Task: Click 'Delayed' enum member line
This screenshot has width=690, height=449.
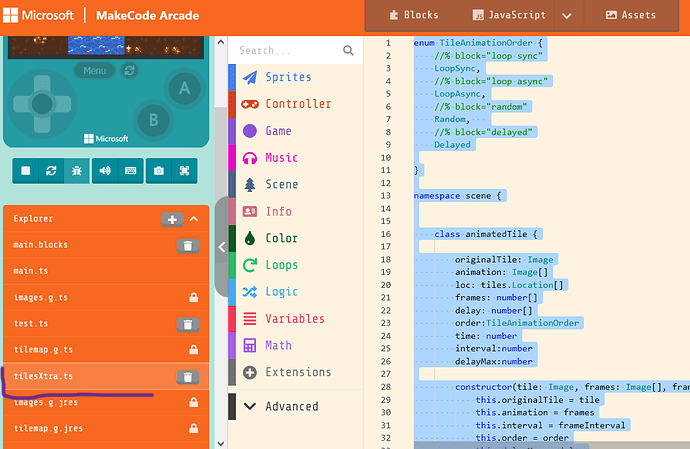Action: (452, 145)
